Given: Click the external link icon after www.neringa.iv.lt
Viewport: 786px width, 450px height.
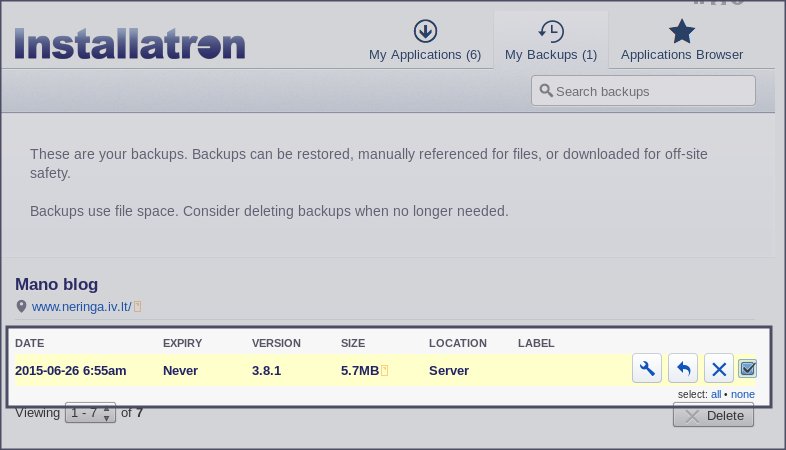Looking at the screenshot, I should pyautogui.click(x=138, y=306).
